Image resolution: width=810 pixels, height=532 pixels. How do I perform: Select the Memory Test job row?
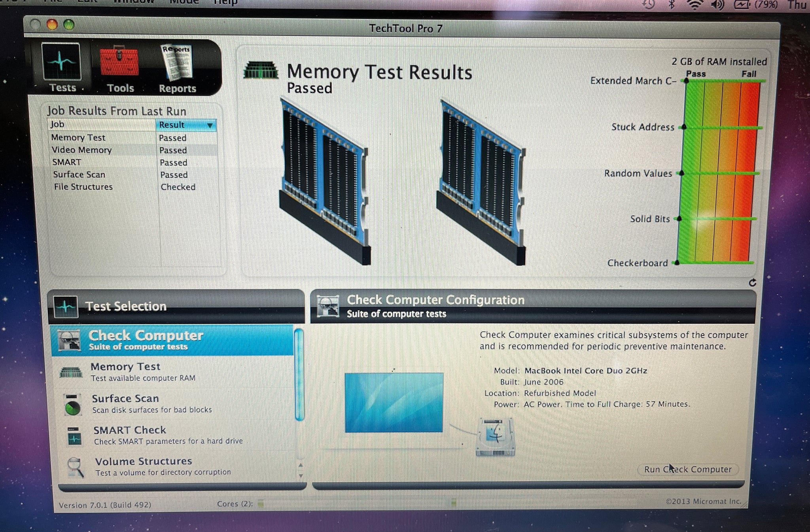coord(133,138)
